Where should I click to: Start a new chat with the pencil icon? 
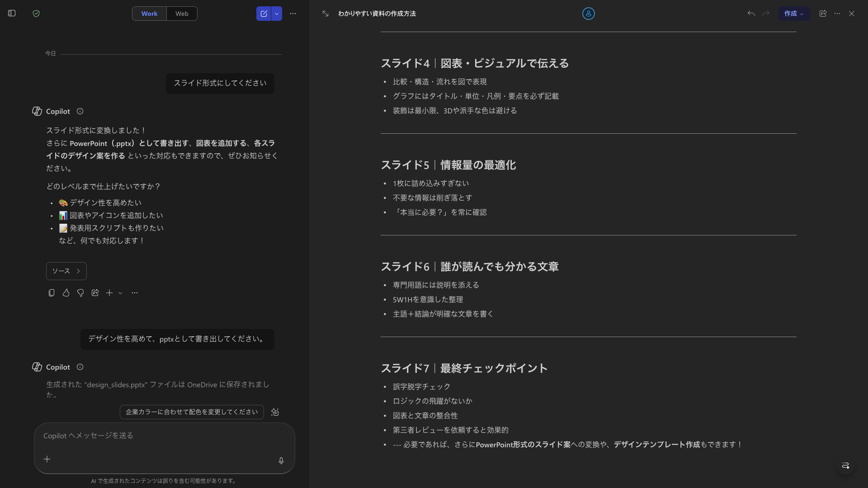[x=264, y=14]
